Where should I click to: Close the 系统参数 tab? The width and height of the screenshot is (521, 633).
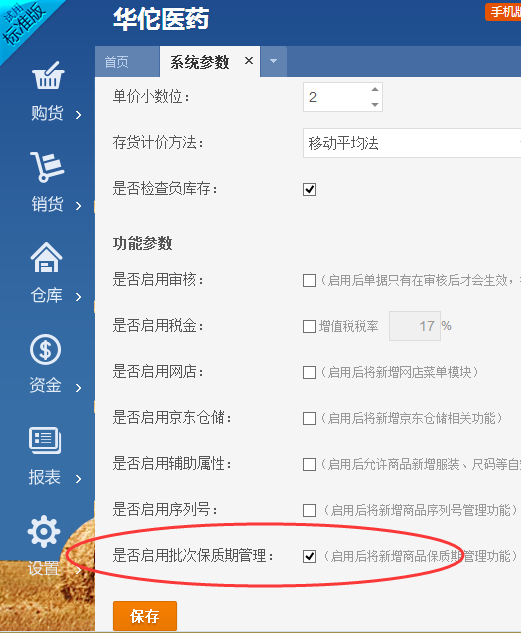pos(249,61)
